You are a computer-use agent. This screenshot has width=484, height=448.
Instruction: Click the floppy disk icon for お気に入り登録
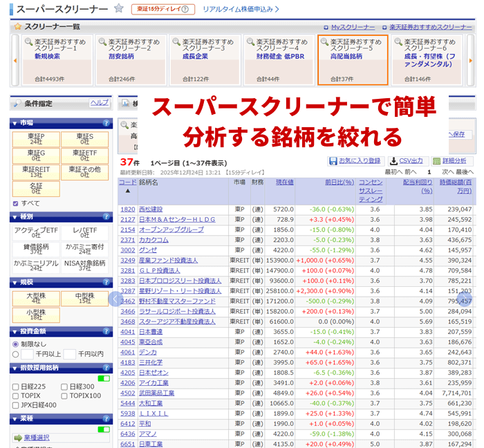click(333, 161)
